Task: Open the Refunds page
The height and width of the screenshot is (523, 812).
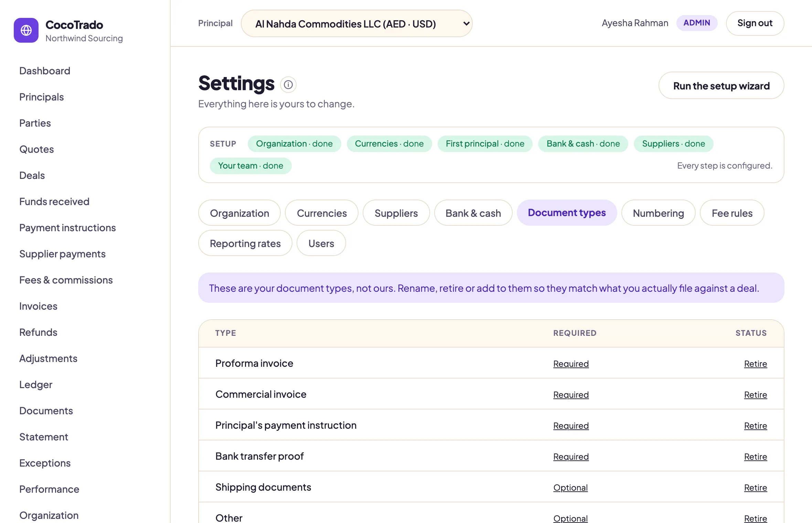Action: pos(38,332)
